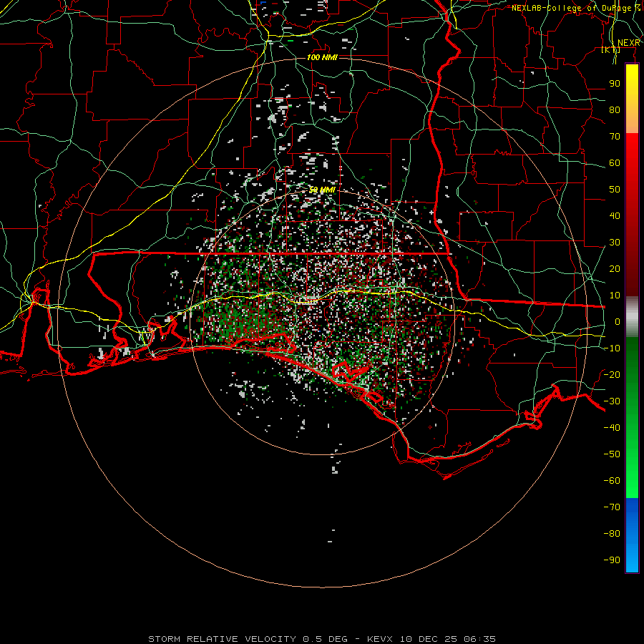Pick the gray zero-velocity segment of the color bar
Viewport: 644px width, 644px height.
point(632,317)
